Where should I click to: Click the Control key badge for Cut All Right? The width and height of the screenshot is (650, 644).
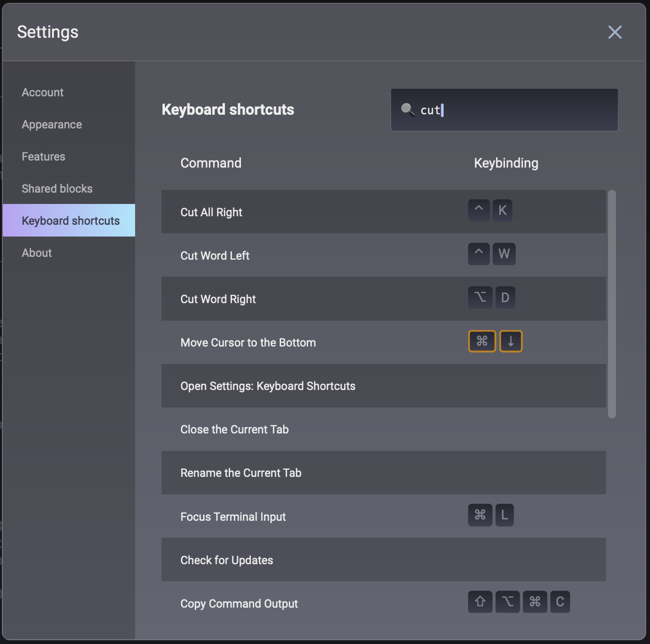point(479,211)
